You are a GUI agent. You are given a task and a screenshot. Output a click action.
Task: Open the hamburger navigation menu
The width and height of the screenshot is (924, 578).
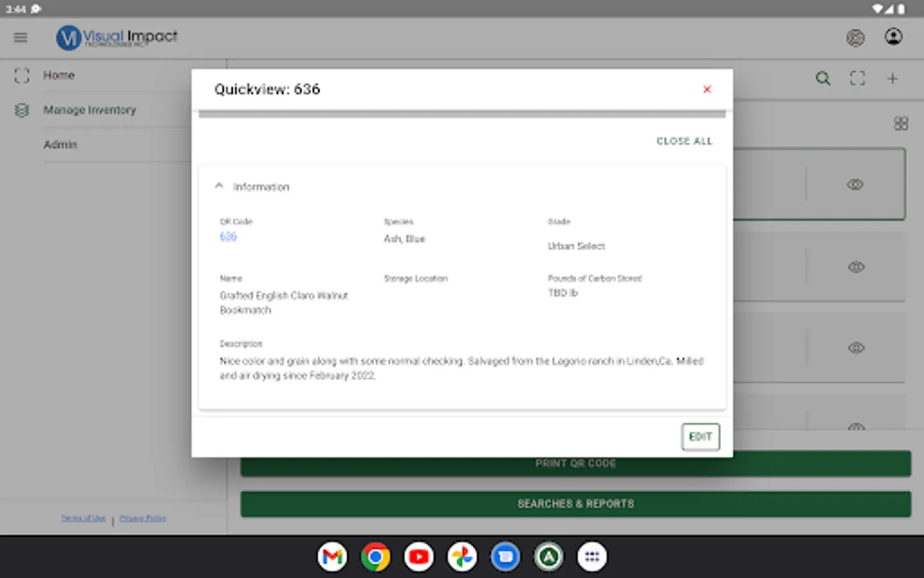[x=21, y=37]
